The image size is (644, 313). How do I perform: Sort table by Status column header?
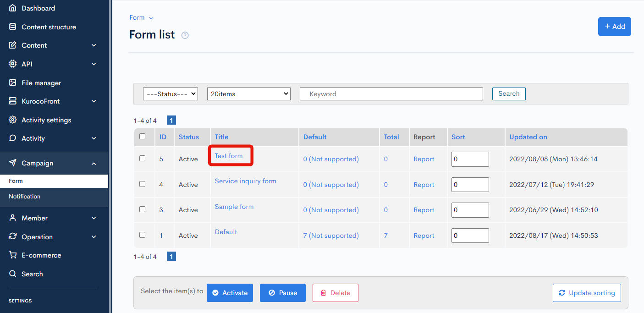189,137
